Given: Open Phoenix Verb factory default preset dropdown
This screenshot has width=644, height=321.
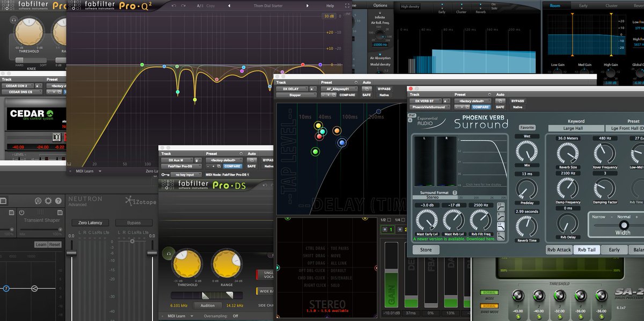Looking at the screenshot, I should (x=473, y=101).
